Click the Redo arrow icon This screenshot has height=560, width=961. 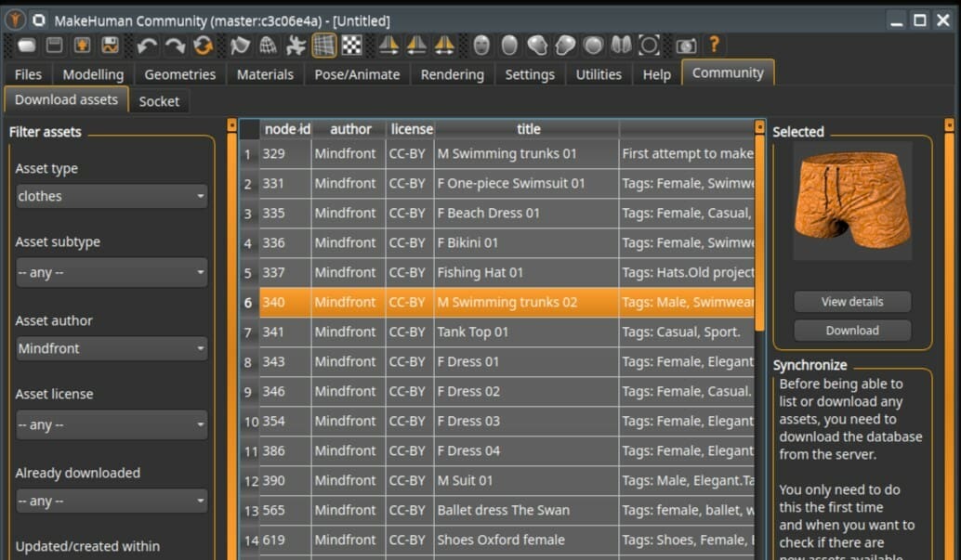click(x=176, y=46)
